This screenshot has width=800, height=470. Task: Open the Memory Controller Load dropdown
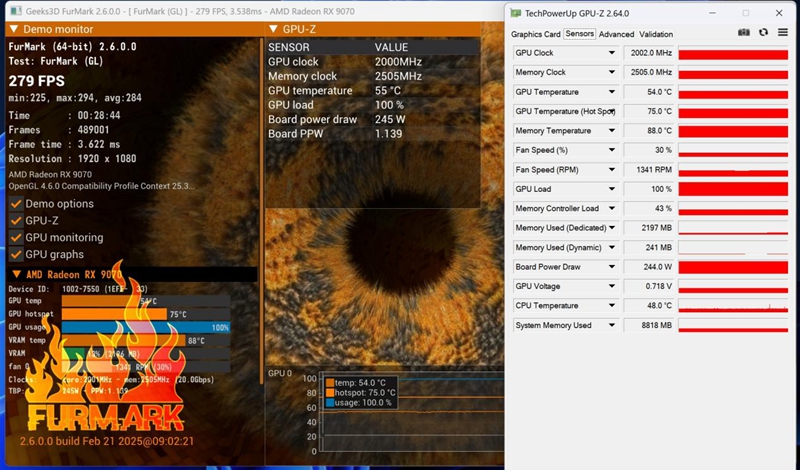(611, 208)
